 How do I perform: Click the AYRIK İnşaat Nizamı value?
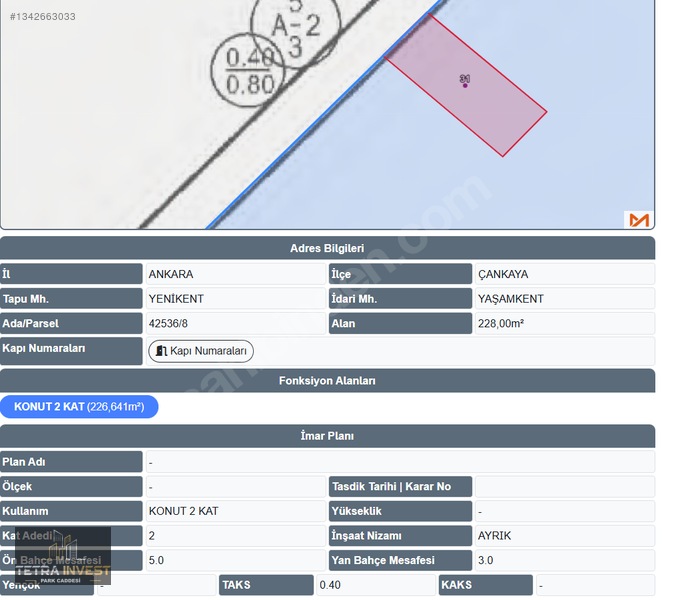pos(565,536)
